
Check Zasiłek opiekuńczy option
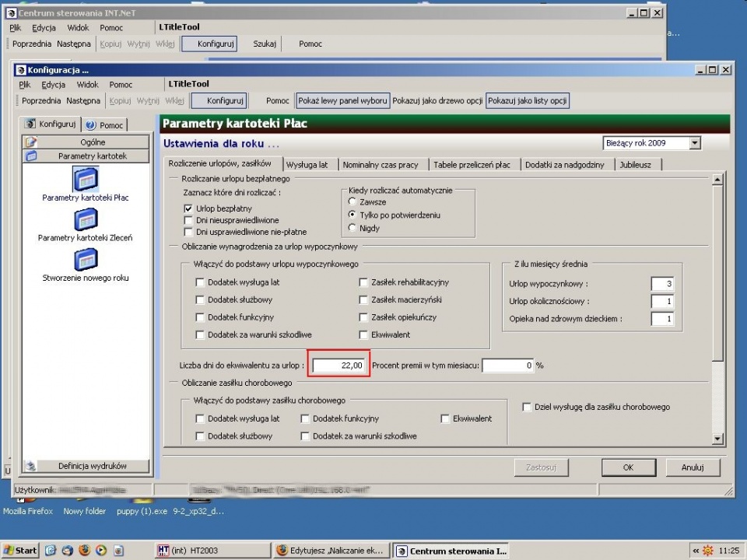coord(363,317)
